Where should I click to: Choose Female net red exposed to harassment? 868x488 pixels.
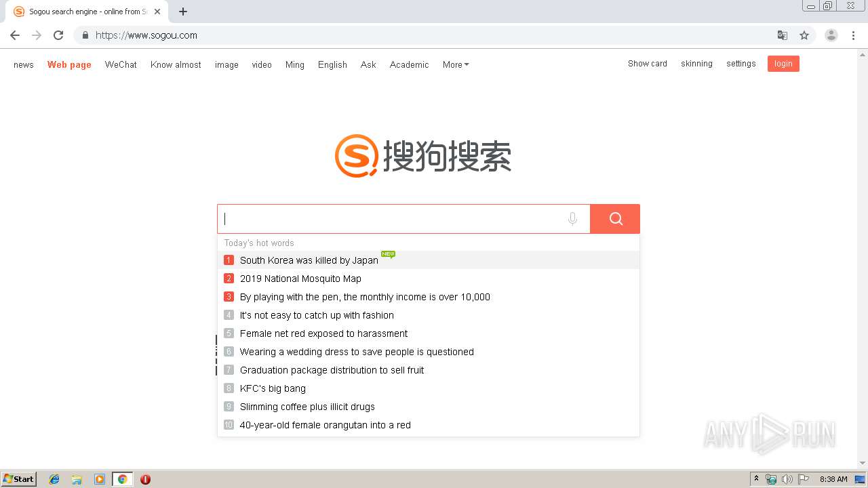pos(428,333)
